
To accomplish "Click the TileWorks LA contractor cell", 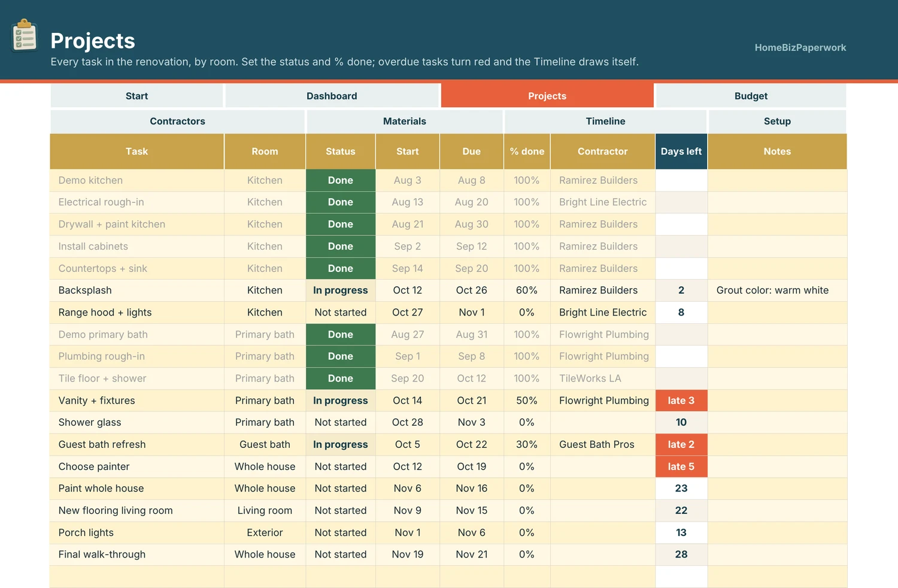I will pyautogui.click(x=603, y=378).
